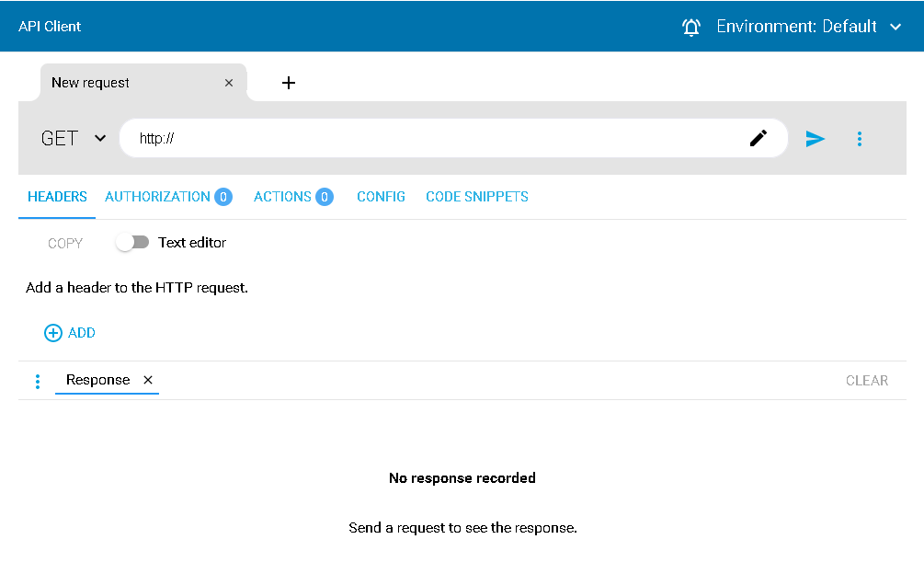Add a new request tab with plus icon

[x=288, y=83]
